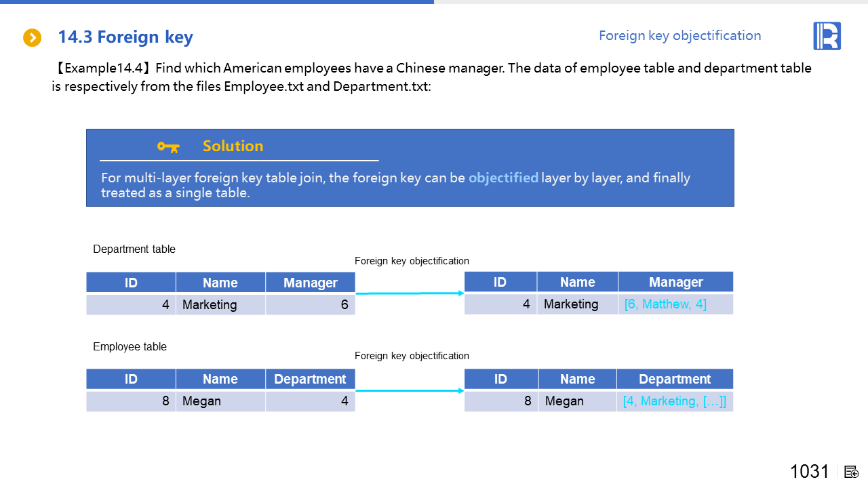Click the highlighted word "objectified"
The width and height of the screenshot is (868, 488).
pos(503,178)
